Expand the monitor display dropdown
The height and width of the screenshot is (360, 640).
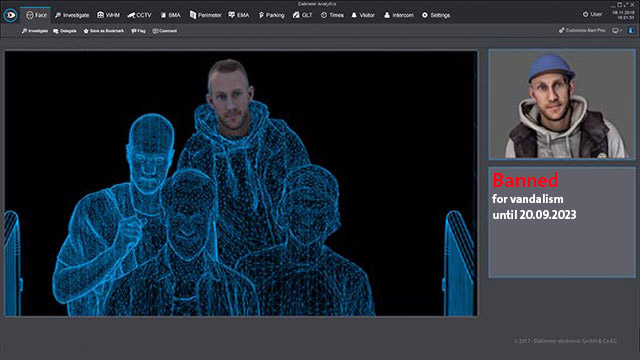617,31
